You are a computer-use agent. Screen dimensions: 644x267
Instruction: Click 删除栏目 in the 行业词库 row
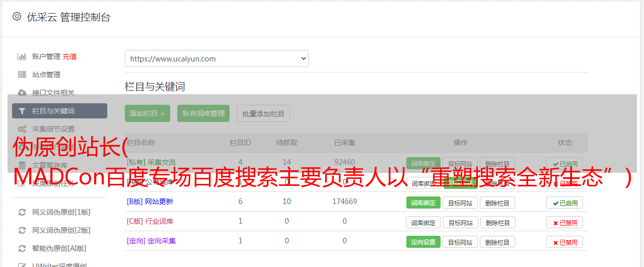pos(497,222)
